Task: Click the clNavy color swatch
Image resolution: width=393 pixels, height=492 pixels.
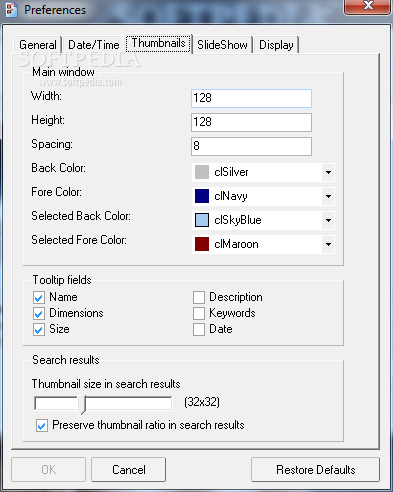Action: (202, 196)
